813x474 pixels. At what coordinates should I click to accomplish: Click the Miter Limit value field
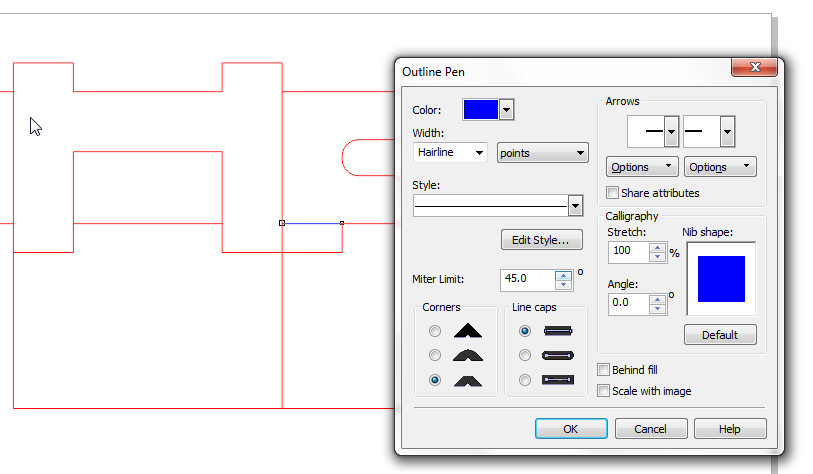coord(527,279)
